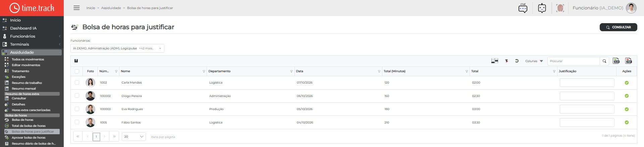Open Total de bolsa de horas

29,126
